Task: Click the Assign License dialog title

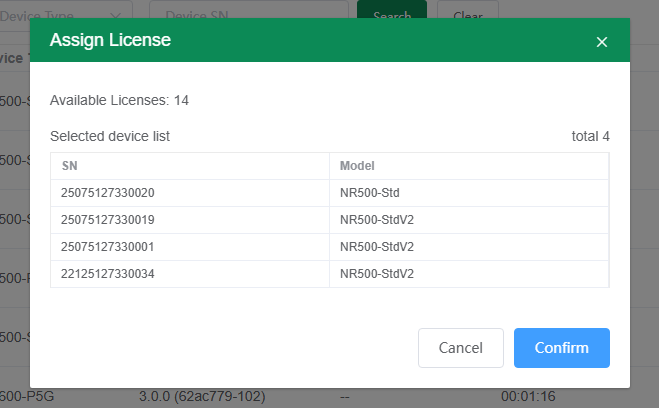Action: 110,41
